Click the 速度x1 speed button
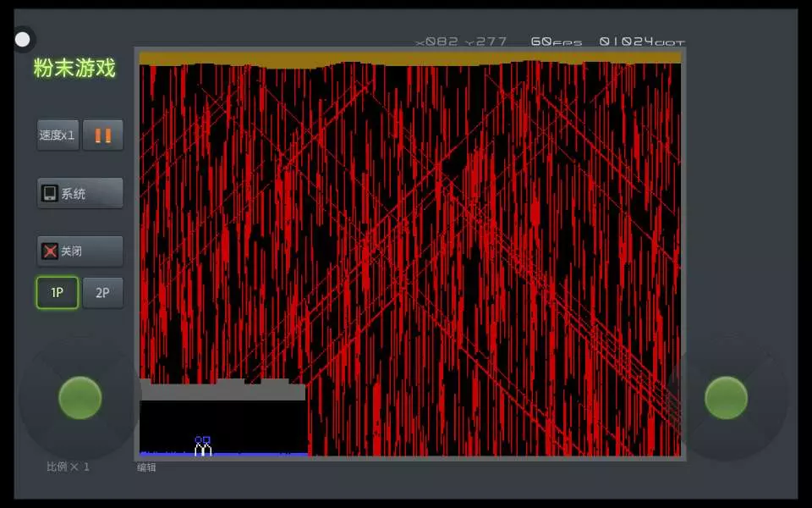The width and height of the screenshot is (812, 508). (58, 135)
